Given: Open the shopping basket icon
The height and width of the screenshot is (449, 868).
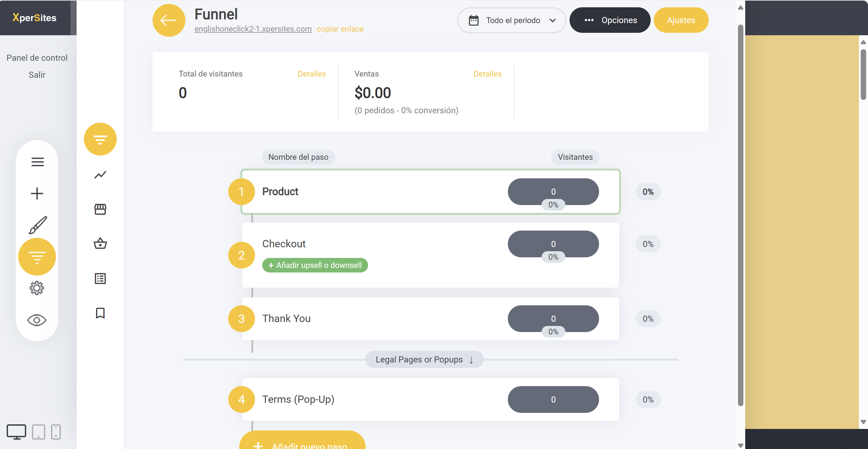Looking at the screenshot, I should pos(100,244).
